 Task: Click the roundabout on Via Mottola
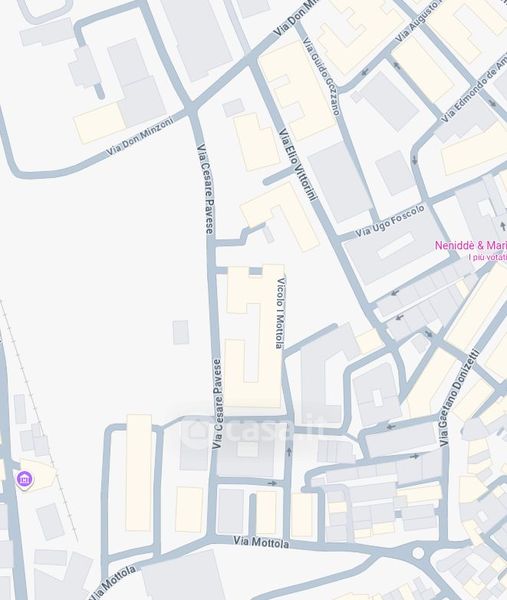[x=418, y=553]
